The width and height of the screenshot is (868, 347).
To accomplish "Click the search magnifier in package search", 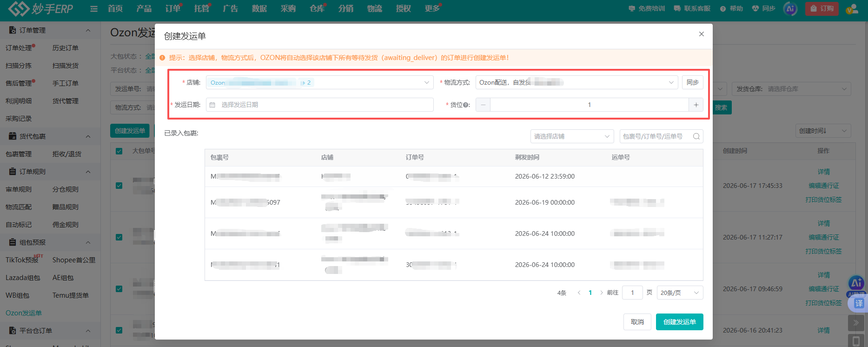I will [x=696, y=136].
